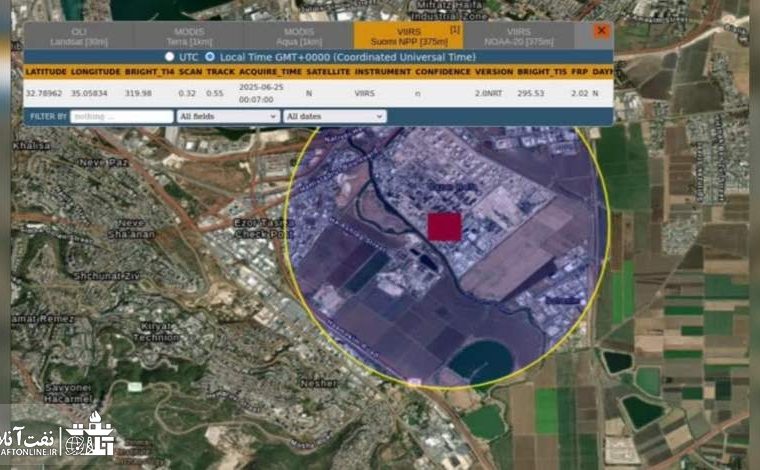Sort by the FRP column header
Screen dimensions: 760x470
point(579,72)
